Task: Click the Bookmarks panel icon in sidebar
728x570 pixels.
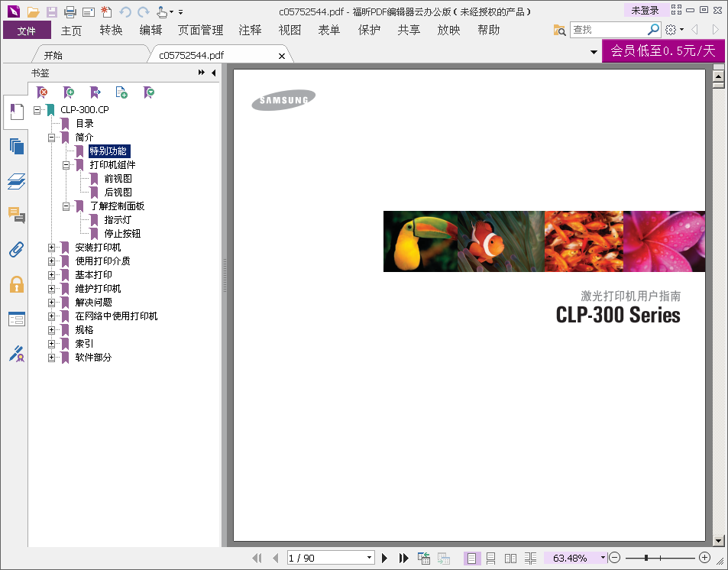Action: pyautogui.click(x=16, y=112)
